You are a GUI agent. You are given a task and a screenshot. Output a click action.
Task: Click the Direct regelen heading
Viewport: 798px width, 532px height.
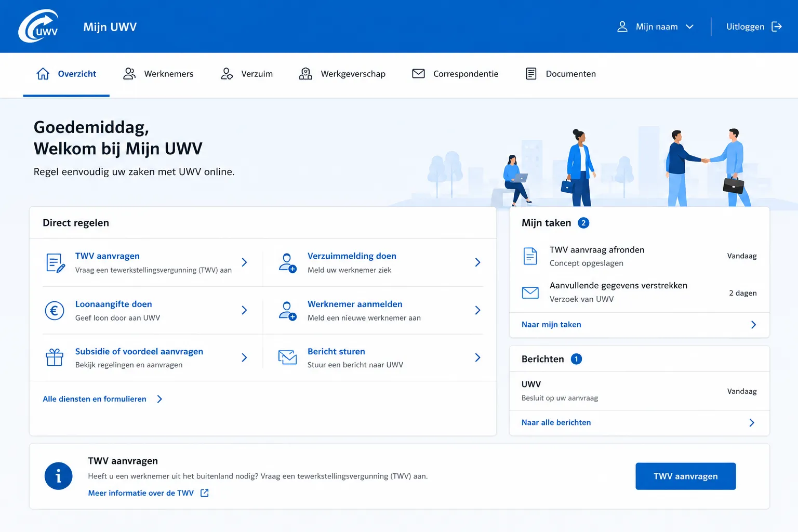click(x=76, y=223)
